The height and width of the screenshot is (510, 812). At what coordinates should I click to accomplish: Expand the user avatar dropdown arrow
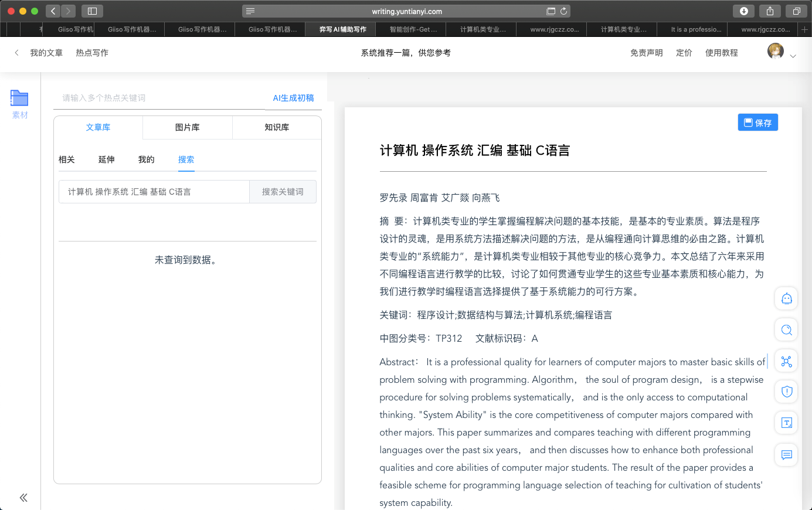click(x=793, y=56)
